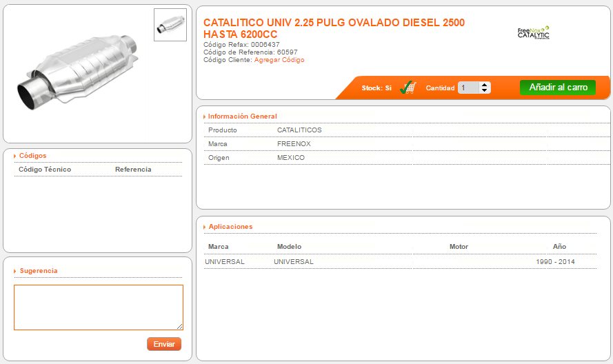Click the Motor column header
The image size is (613, 364).
click(459, 247)
